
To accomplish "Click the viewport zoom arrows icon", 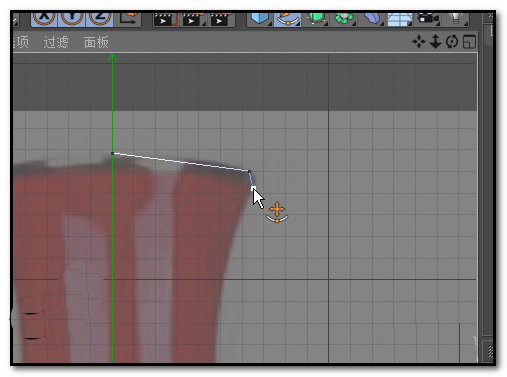I will tap(435, 42).
